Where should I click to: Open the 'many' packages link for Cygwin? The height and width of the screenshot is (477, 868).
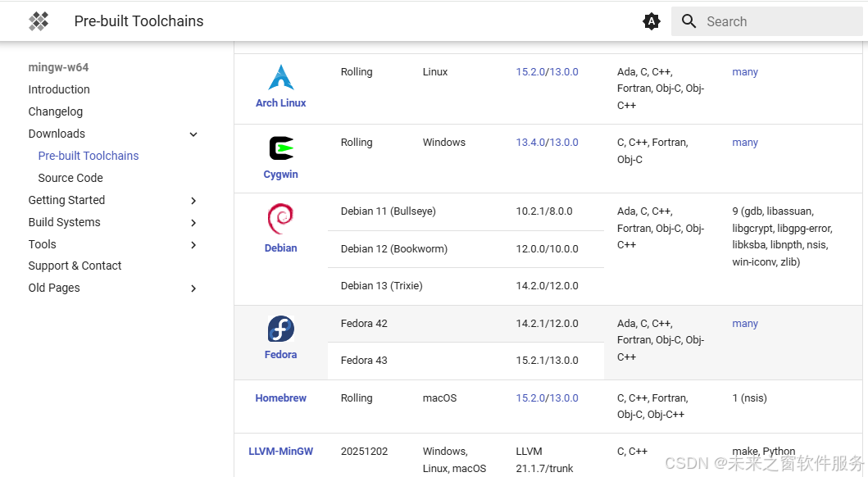(744, 143)
